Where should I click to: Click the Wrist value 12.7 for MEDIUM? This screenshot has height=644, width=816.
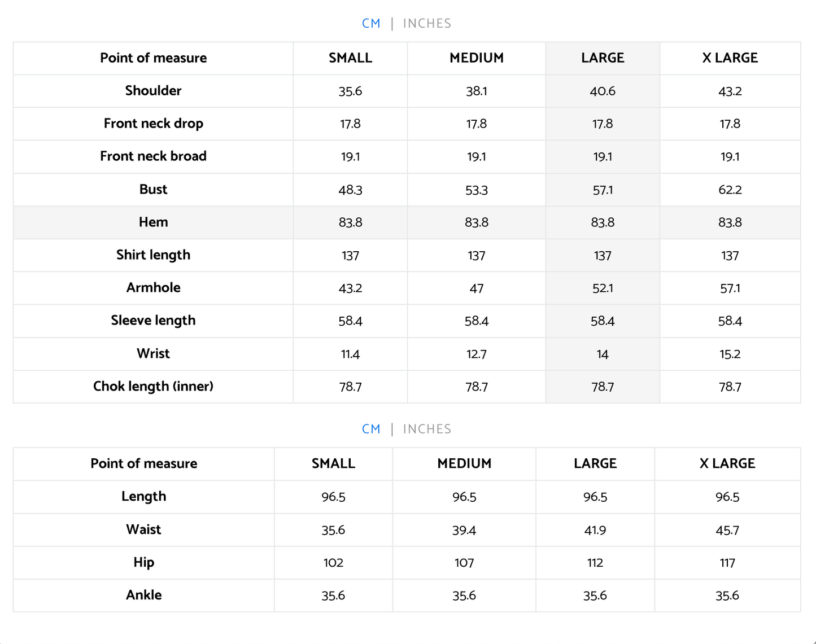(477, 354)
